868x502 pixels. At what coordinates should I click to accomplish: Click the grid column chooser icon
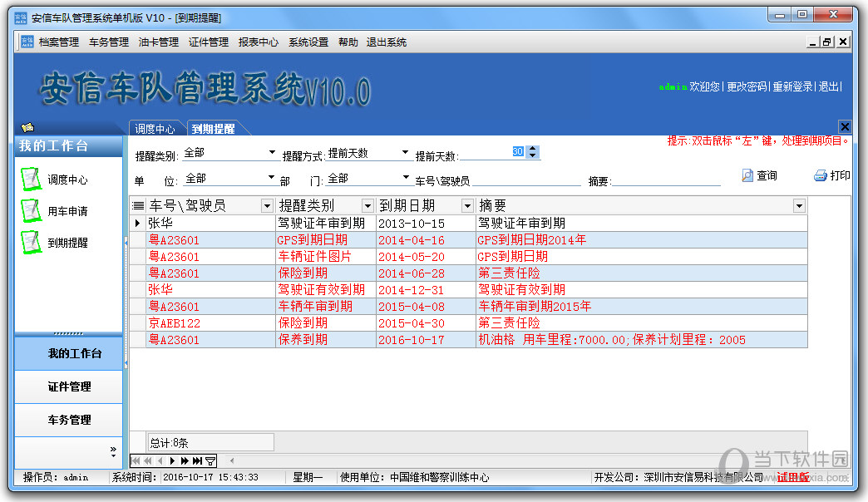(138, 205)
